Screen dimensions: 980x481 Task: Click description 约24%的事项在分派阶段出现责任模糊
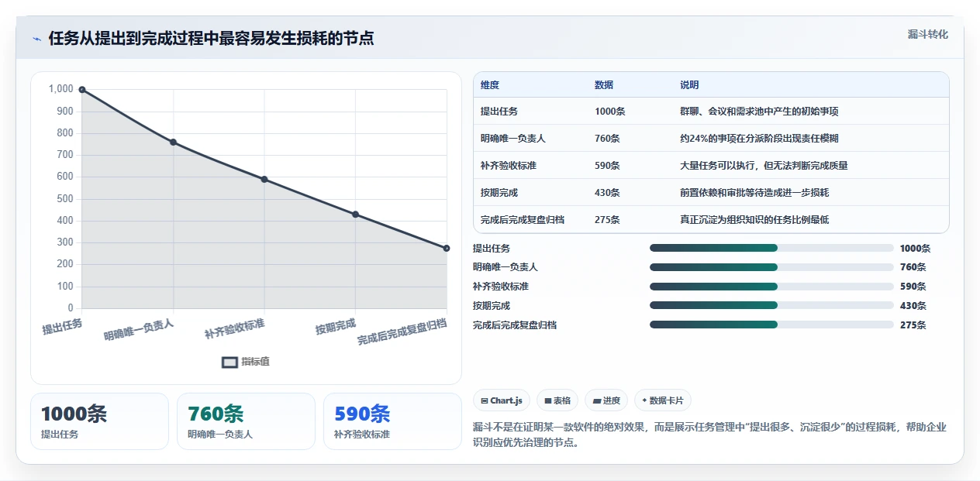pyautogui.click(x=759, y=139)
